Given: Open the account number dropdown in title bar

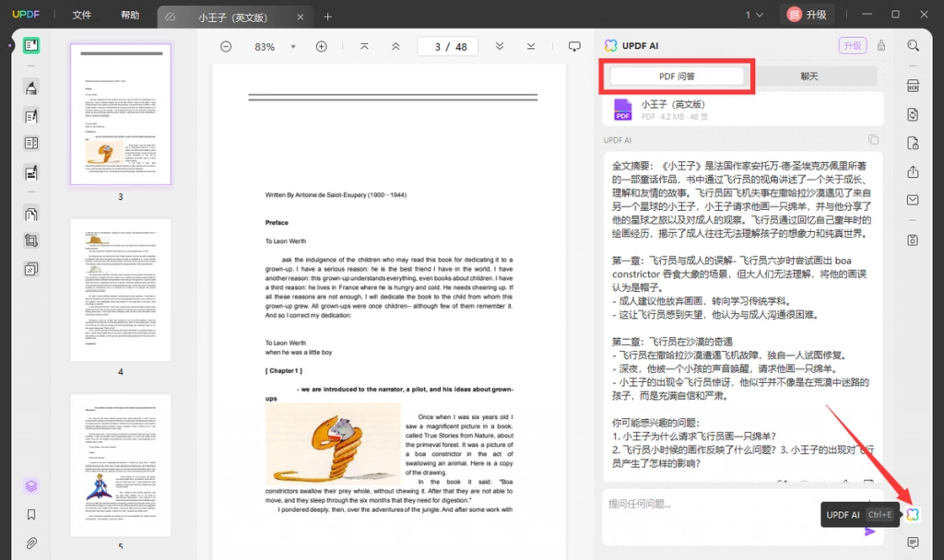Looking at the screenshot, I should click(754, 15).
